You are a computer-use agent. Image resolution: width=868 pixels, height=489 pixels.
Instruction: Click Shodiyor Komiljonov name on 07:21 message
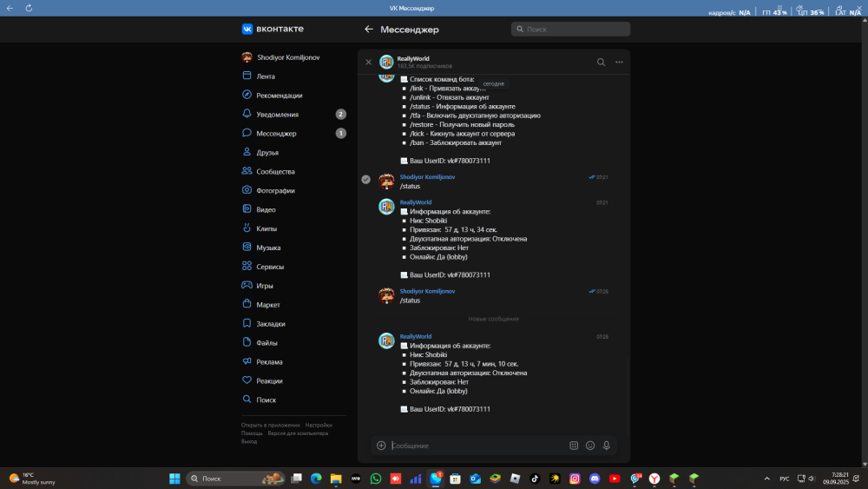point(427,176)
